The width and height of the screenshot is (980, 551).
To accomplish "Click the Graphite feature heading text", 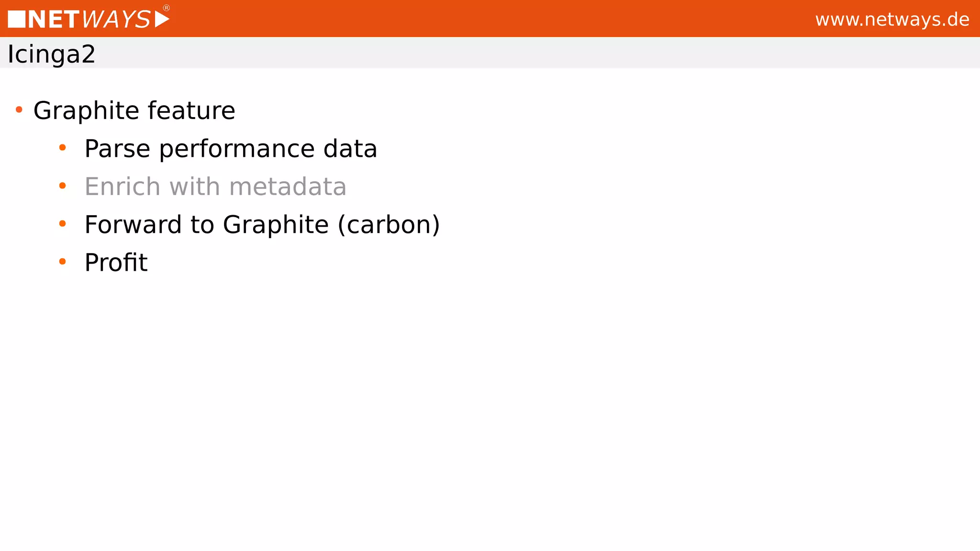I will pyautogui.click(x=134, y=110).
